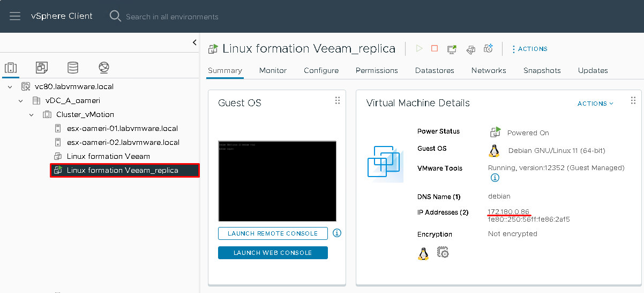The width and height of the screenshot is (644, 293).
Task: Click vCenter server icon in tree
Action: click(25, 86)
